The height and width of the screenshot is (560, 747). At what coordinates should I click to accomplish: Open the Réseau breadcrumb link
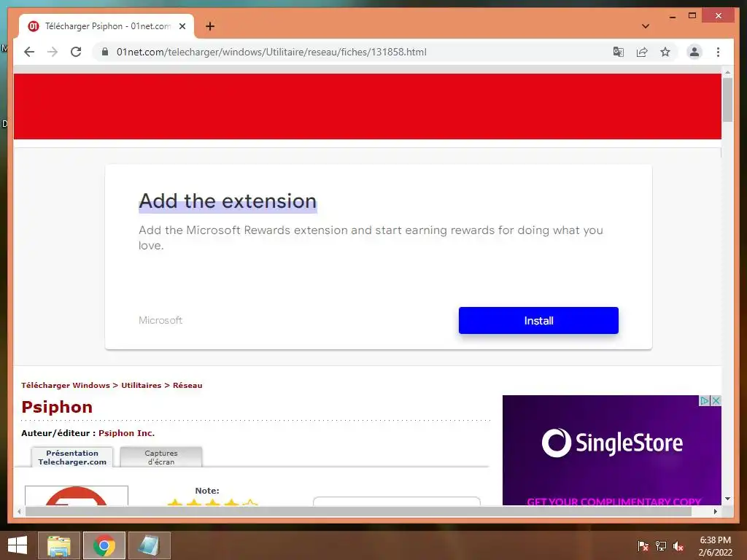tap(187, 385)
